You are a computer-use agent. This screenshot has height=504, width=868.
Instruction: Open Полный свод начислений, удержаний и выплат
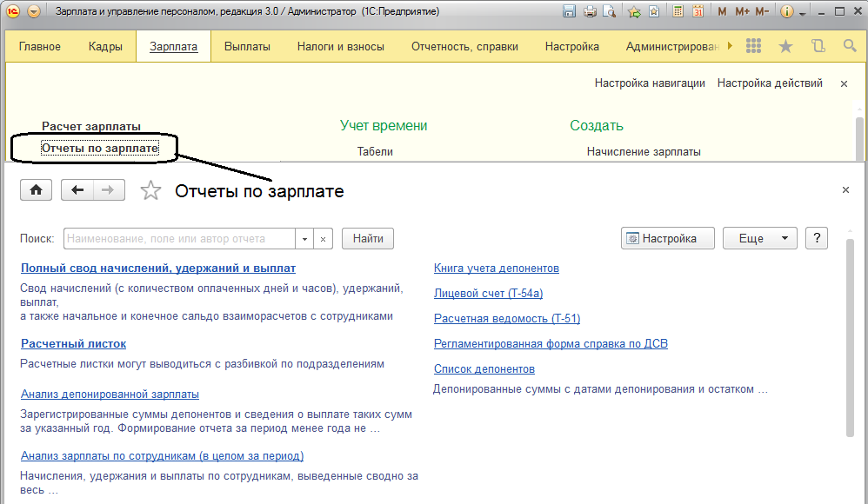tap(158, 269)
